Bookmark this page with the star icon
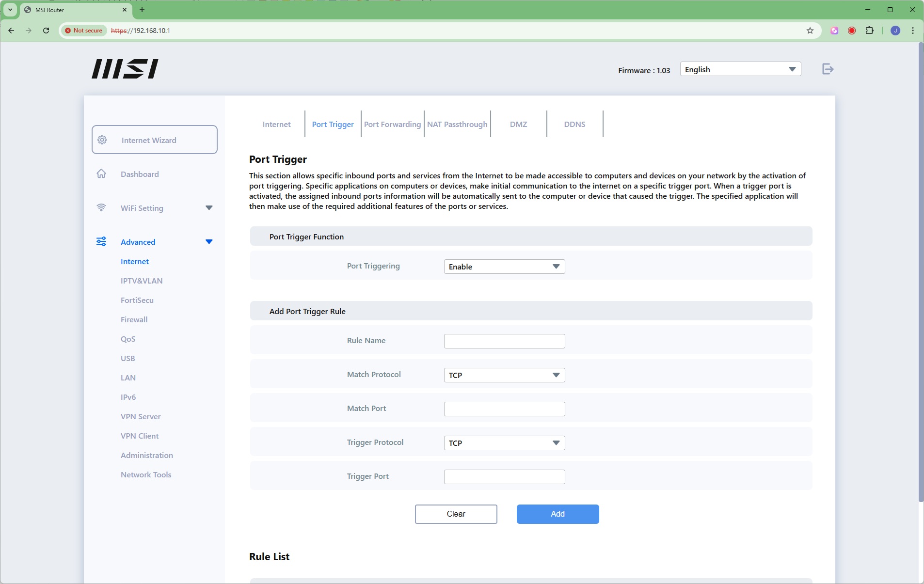 click(x=810, y=31)
